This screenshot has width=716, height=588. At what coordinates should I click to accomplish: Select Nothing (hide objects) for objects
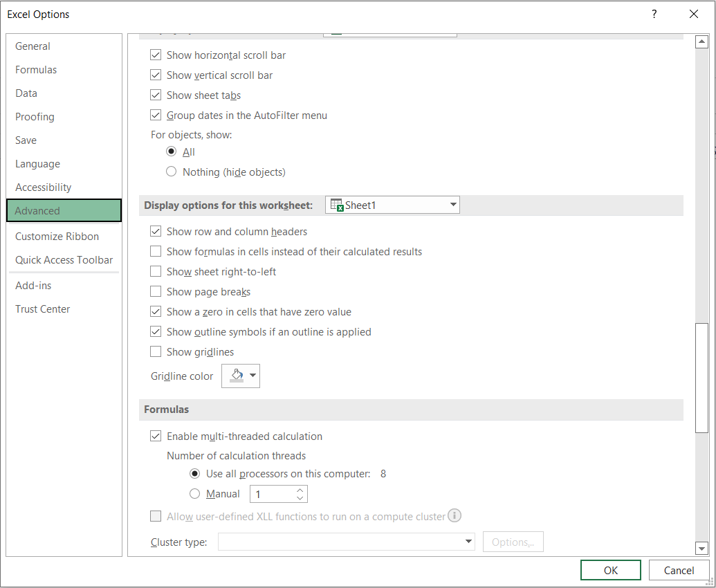pyautogui.click(x=171, y=172)
